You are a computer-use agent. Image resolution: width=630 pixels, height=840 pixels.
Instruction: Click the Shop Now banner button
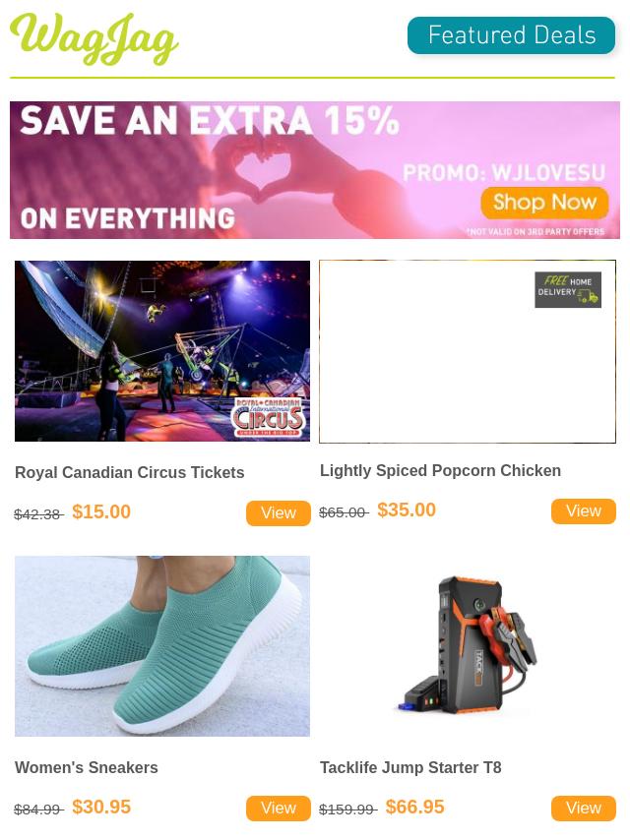[544, 203]
